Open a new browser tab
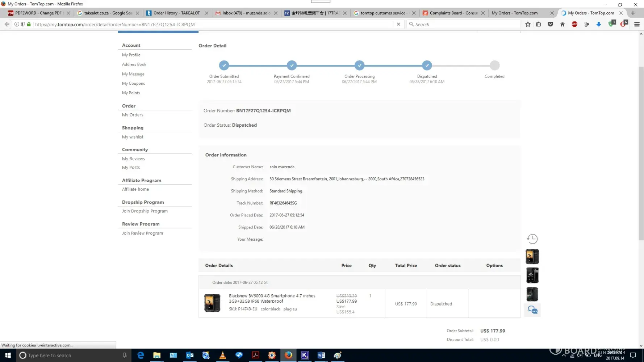This screenshot has width=644, height=362. (633, 13)
